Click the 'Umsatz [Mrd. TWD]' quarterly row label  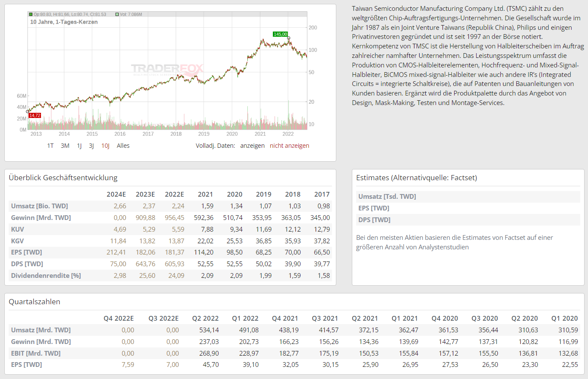pos(41,330)
